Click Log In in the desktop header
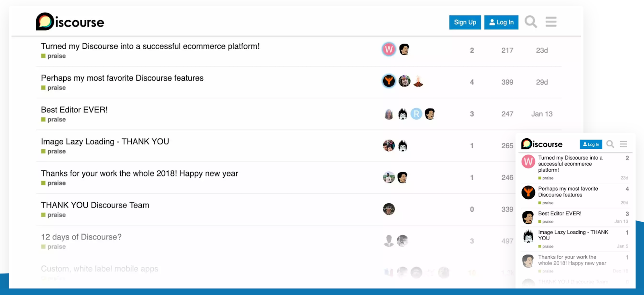This screenshot has width=644, height=295. coord(501,23)
